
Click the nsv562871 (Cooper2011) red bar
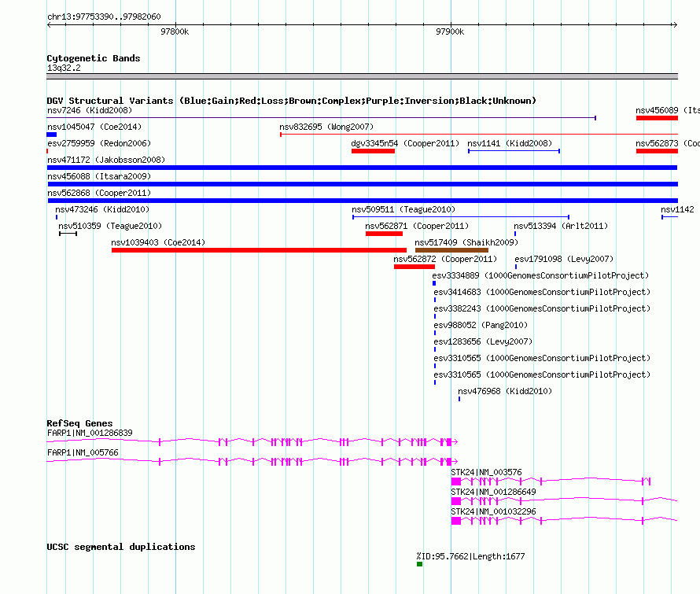[x=384, y=234]
